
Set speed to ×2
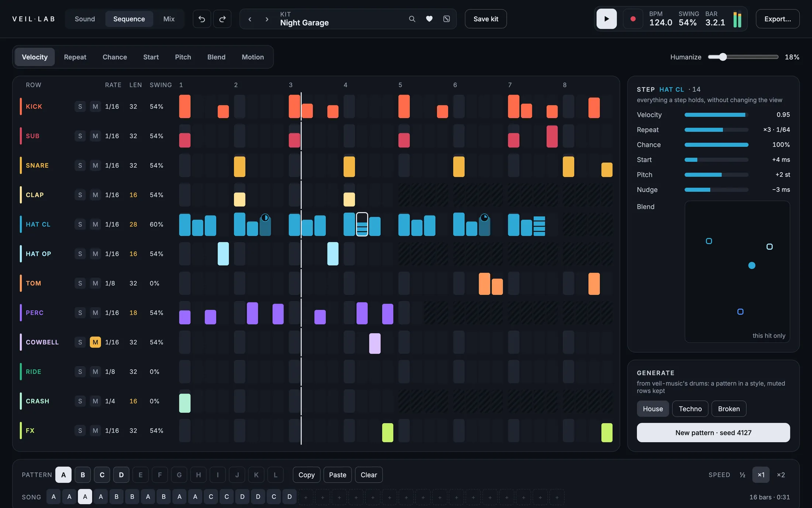[x=781, y=475]
